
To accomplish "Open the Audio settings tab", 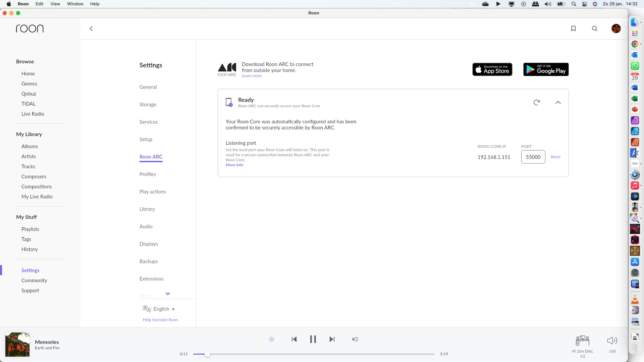I will click(x=146, y=227).
